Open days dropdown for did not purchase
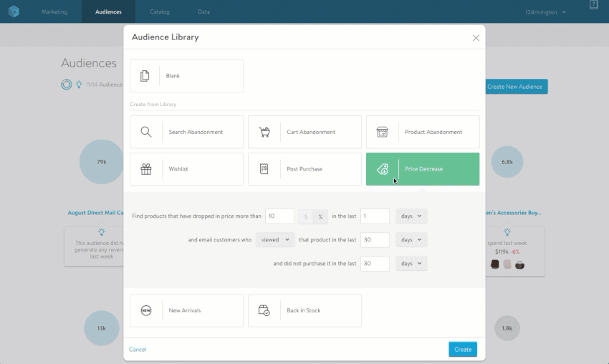Image resolution: width=609 pixels, height=364 pixels. 411,264
